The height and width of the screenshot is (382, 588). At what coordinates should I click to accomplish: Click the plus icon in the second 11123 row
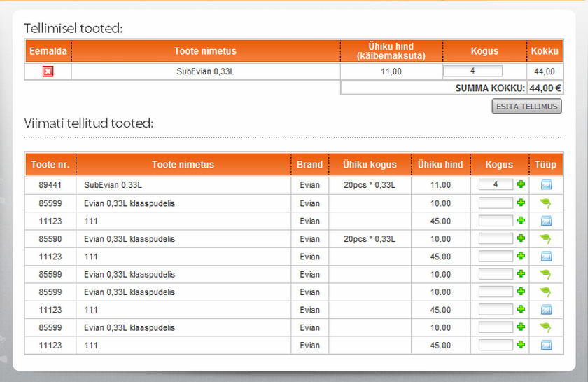point(521,256)
